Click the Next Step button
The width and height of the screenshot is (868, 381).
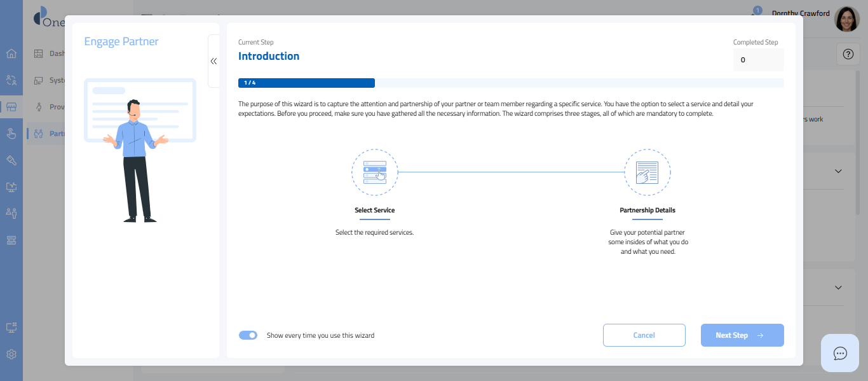tap(742, 335)
